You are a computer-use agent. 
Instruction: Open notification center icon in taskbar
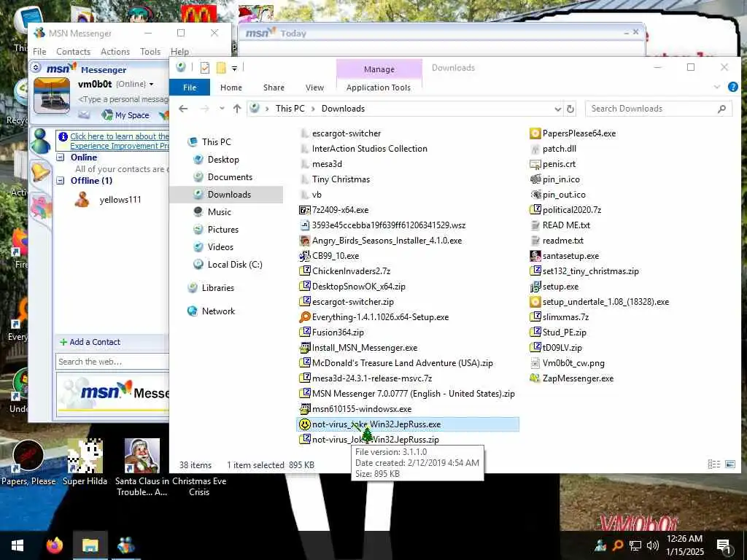[723, 545]
